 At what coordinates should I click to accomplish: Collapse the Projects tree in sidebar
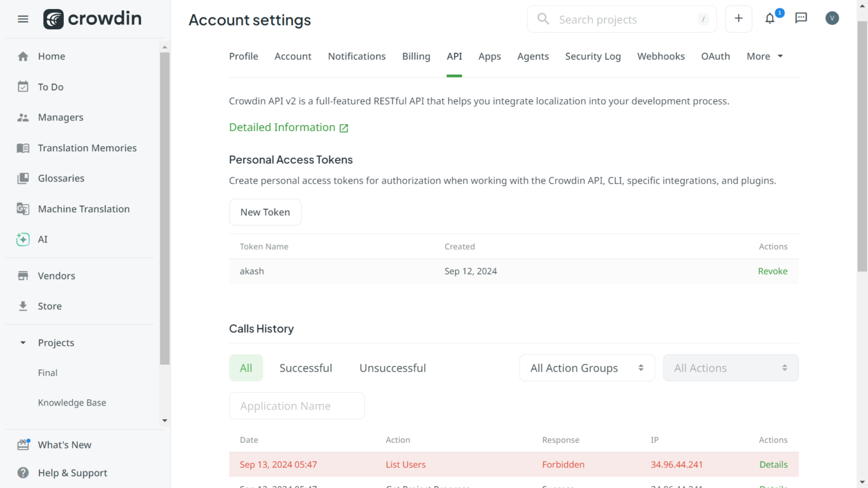[23, 343]
